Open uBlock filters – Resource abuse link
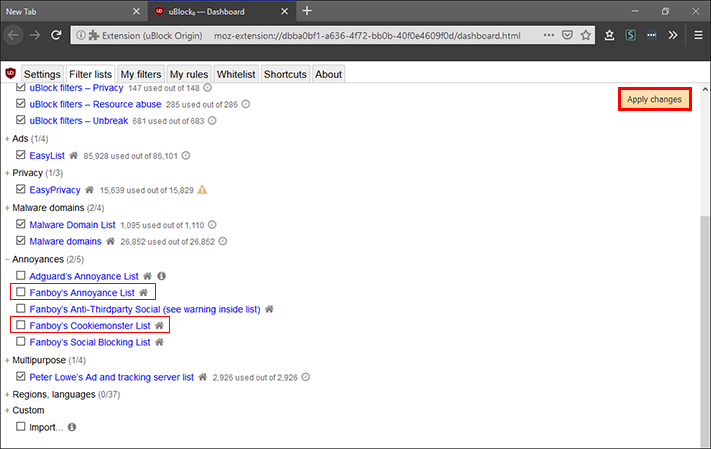The width and height of the screenshot is (711, 449). [x=95, y=104]
